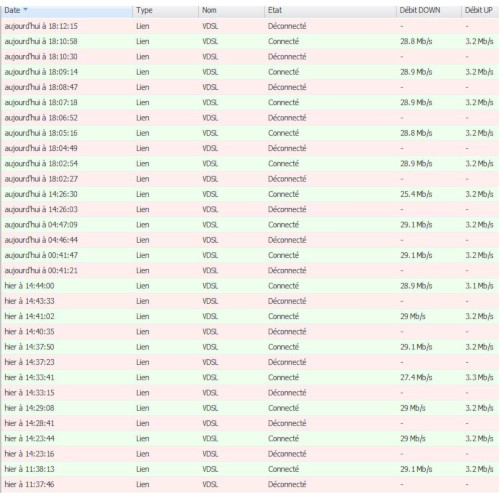Screen dimensions: 500x500
Task: Click Lien type in 11:37:46 row
Action: [x=143, y=484]
